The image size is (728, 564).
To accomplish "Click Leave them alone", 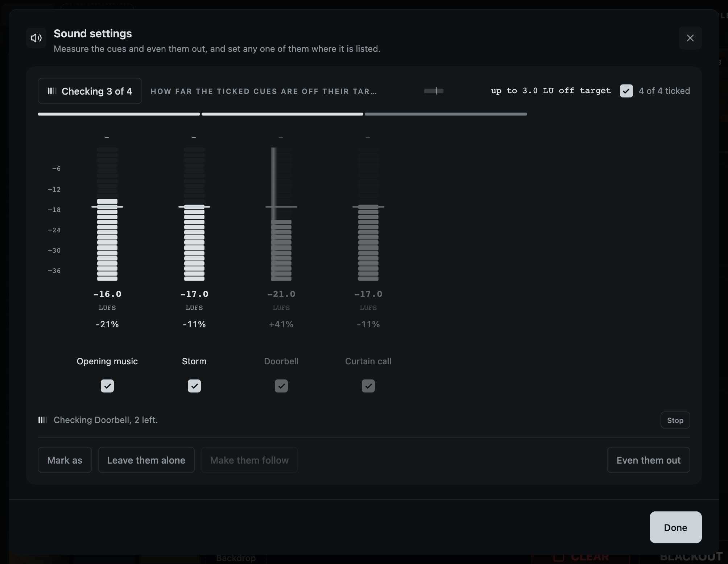I will 146,460.
